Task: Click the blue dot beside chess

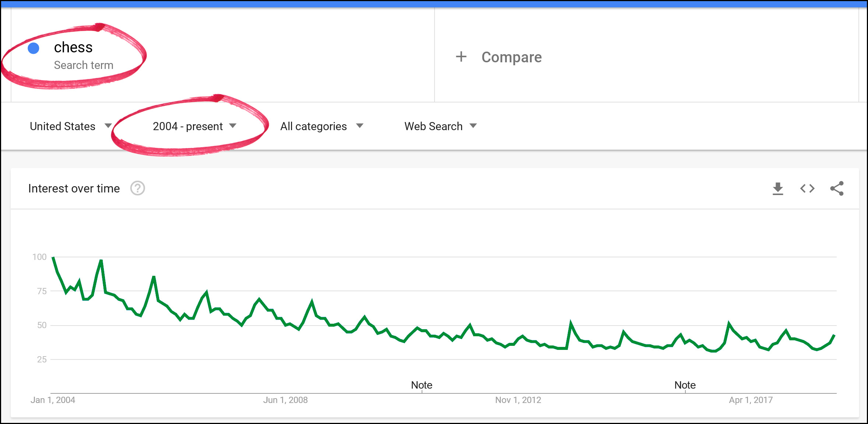Action: tap(34, 48)
